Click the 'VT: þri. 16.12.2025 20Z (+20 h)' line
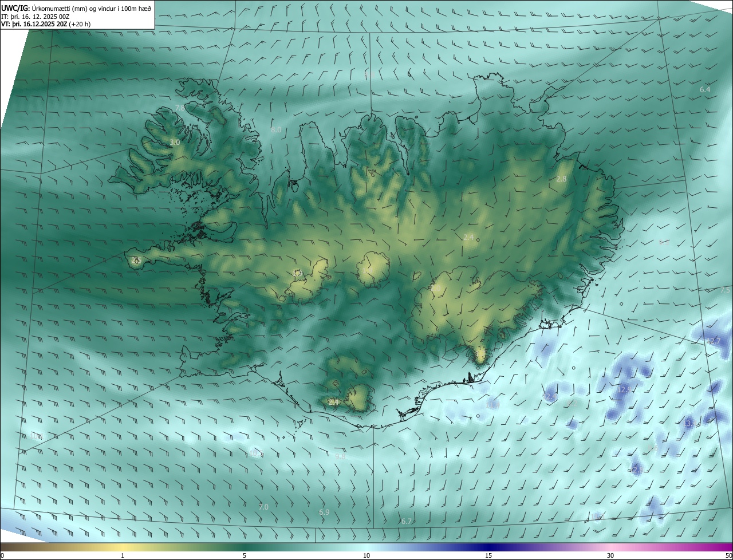This screenshot has height=560, width=733. pyautogui.click(x=46, y=24)
